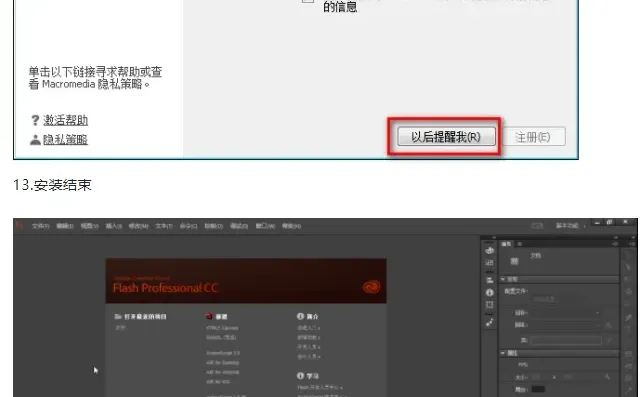Open the 修改 menu in Flash
Screen dimensions: 641x397
click(x=139, y=226)
